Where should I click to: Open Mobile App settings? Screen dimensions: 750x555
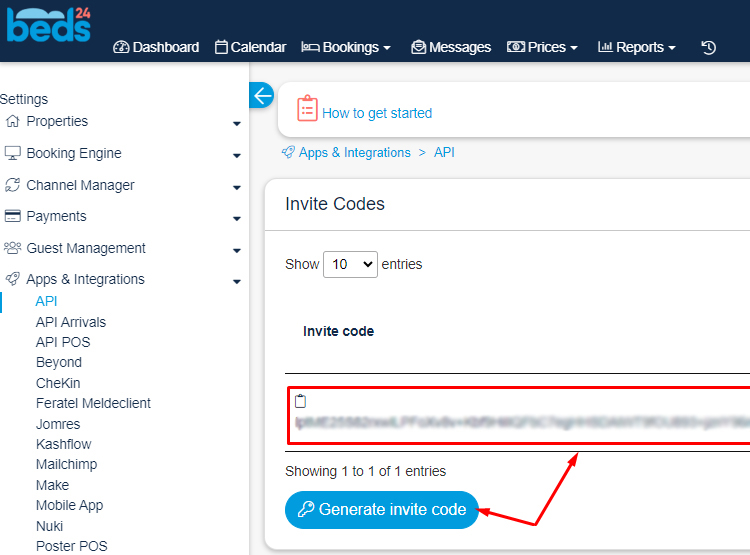[x=69, y=506]
